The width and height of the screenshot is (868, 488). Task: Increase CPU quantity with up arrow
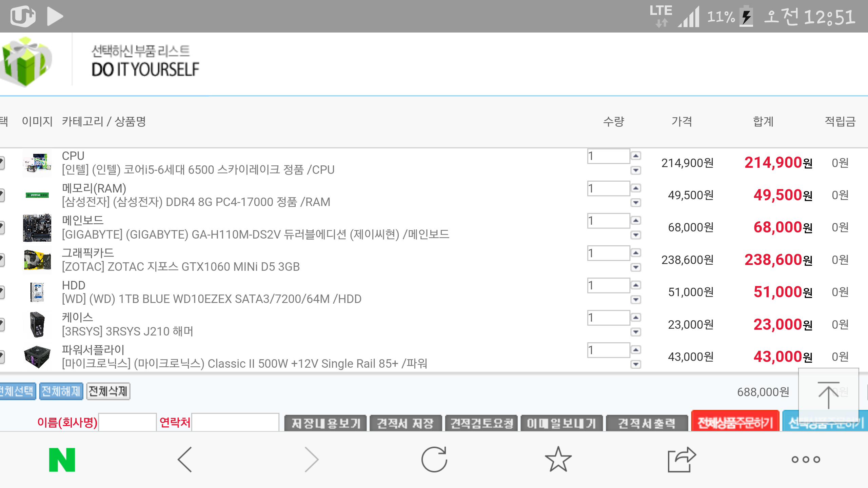(x=636, y=156)
